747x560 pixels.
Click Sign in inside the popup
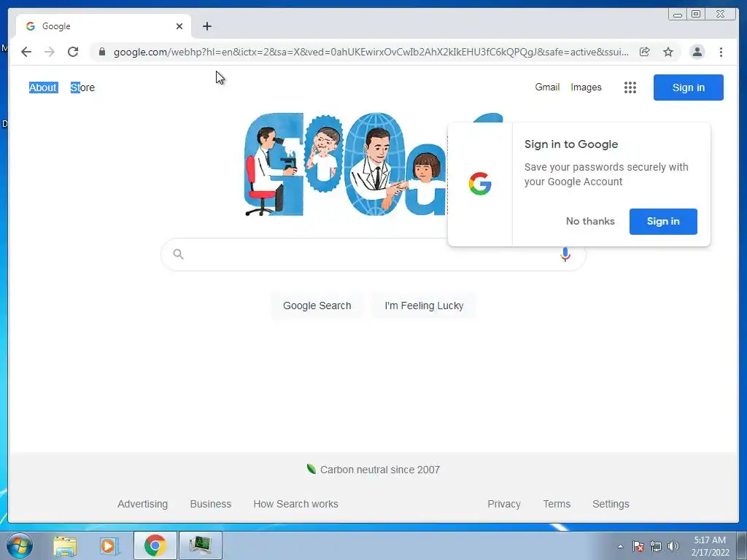tap(663, 222)
